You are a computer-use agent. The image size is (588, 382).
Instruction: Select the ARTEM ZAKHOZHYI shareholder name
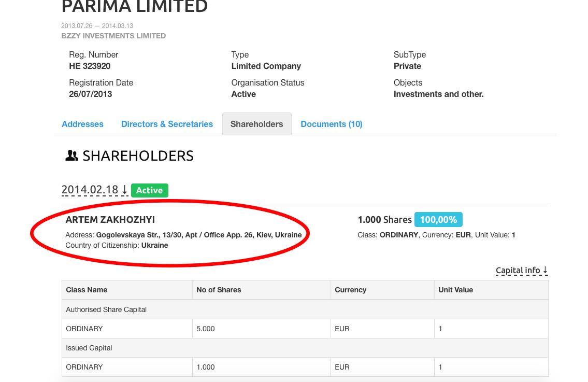[x=110, y=220]
